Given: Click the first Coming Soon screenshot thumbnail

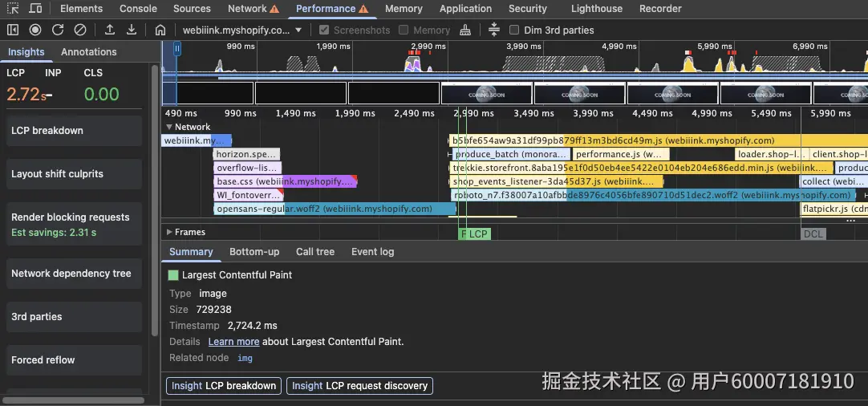Looking at the screenshot, I should 487,94.
